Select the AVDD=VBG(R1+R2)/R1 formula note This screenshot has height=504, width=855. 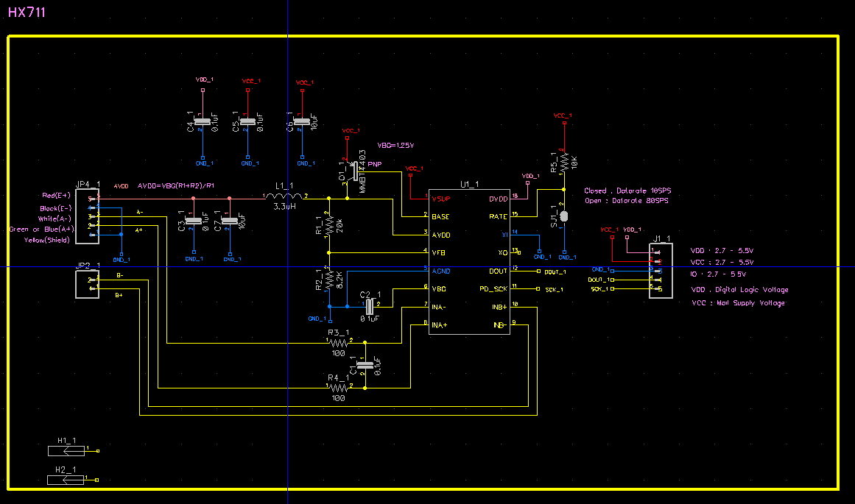[x=176, y=185]
